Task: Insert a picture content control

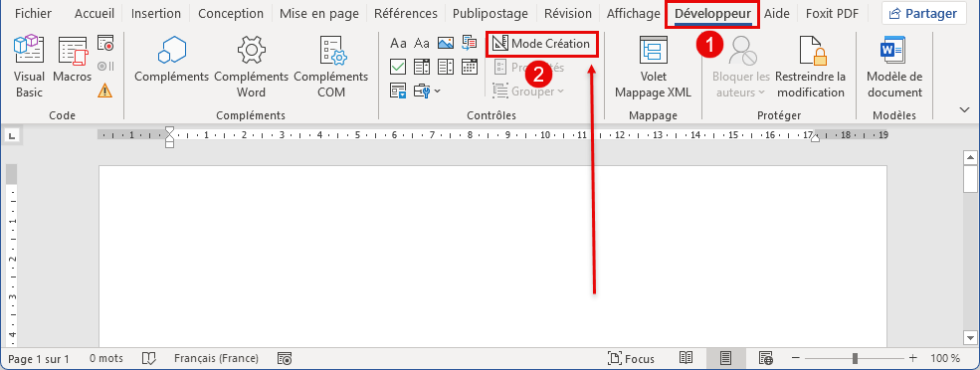Action: click(446, 43)
